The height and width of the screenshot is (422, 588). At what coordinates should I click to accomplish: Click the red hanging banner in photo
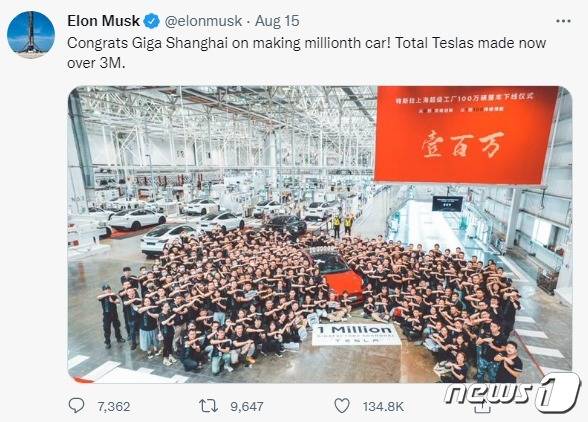[x=466, y=135]
